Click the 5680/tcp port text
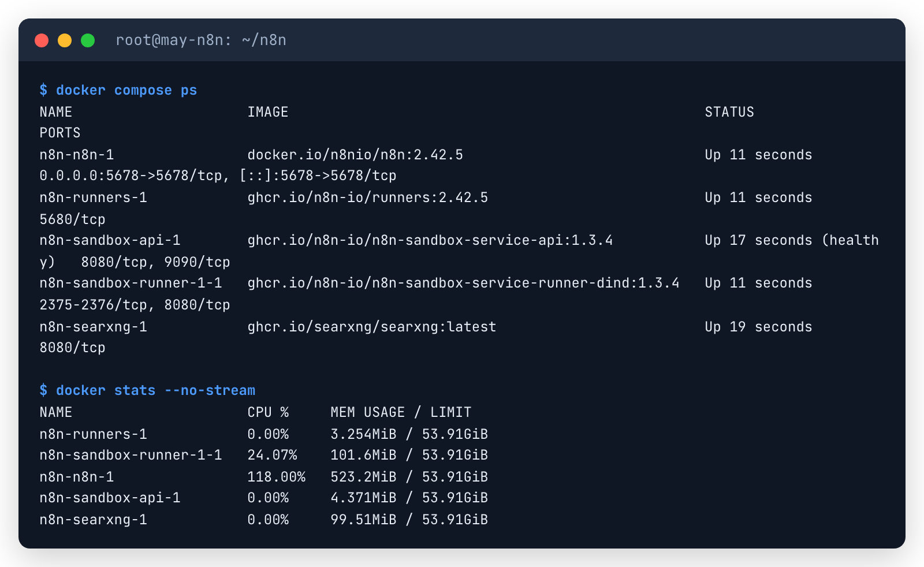The image size is (924, 567). 73,219
